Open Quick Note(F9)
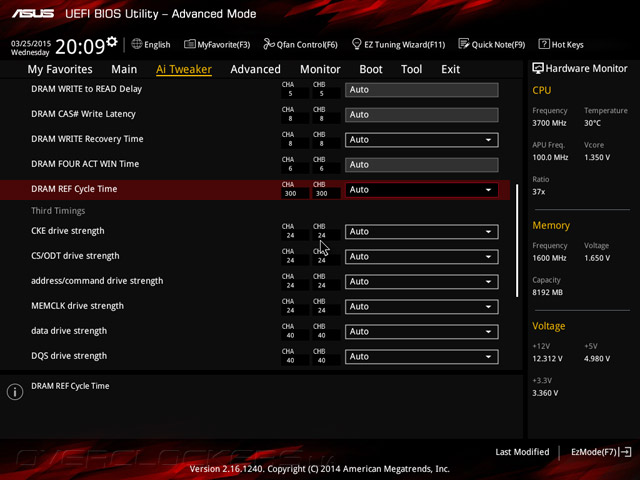 (x=492, y=44)
